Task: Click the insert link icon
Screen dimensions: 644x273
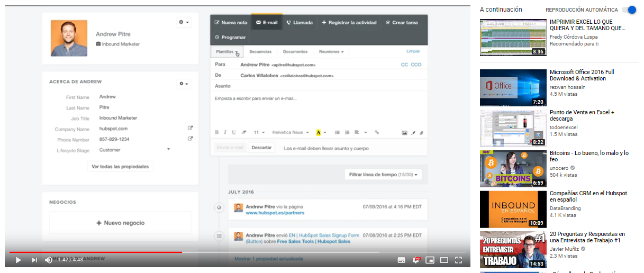Action: click(x=377, y=132)
